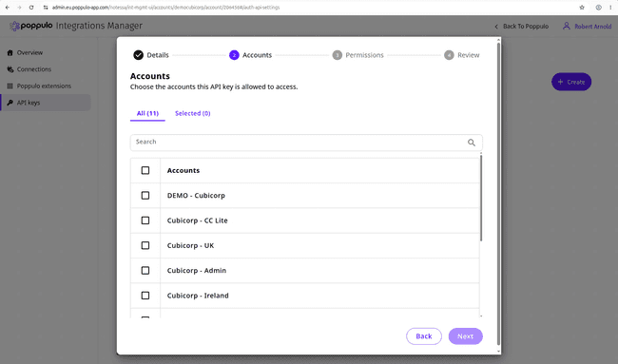618x364 pixels.
Task: Click the Back To Poppulo link
Action: 521,27
